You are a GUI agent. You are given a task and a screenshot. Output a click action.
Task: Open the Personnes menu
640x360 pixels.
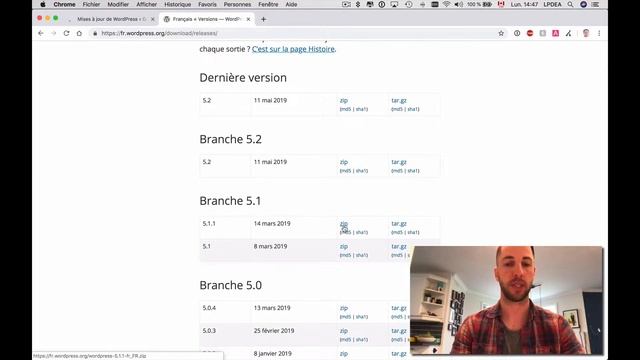[x=237, y=4]
